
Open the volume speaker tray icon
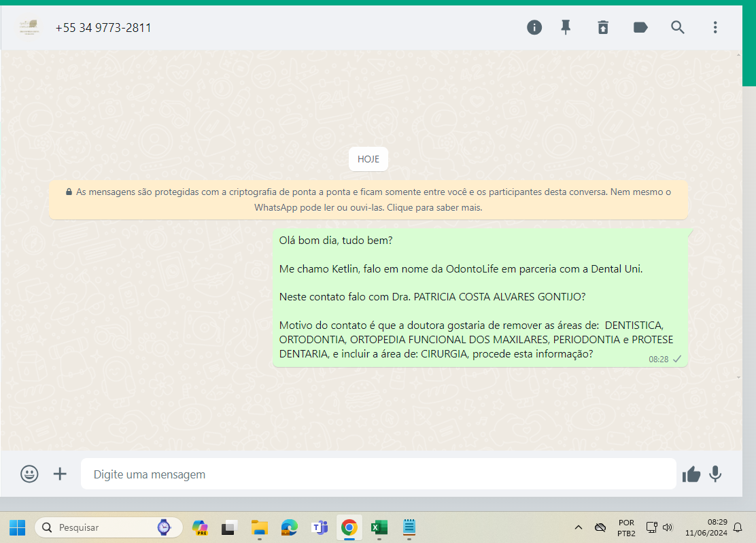click(x=668, y=527)
